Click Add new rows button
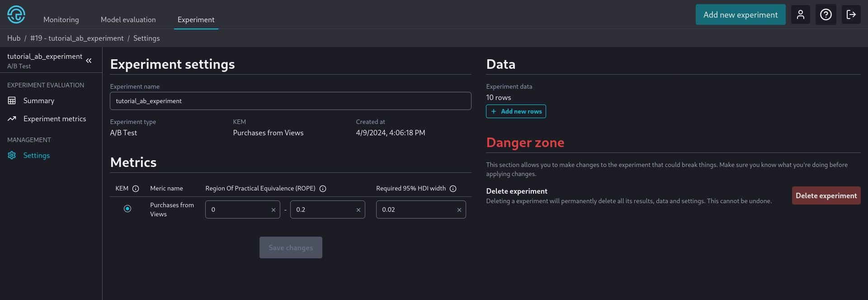This screenshot has height=300, width=868. click(516, 111)
